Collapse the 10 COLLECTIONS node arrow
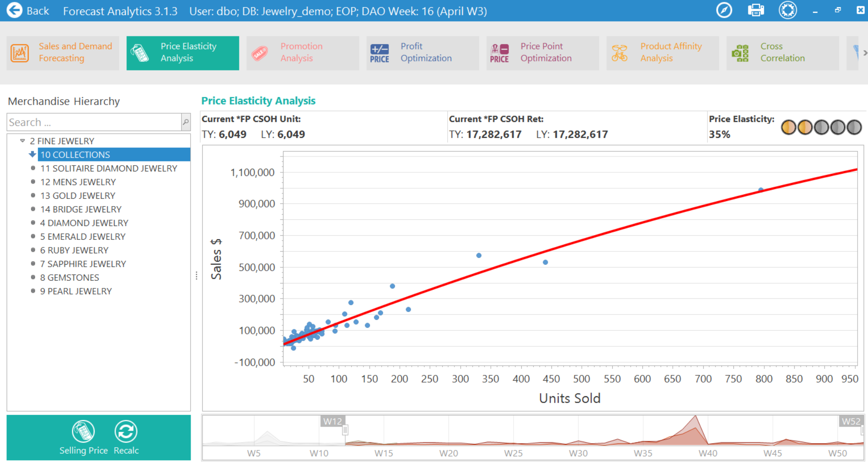 [32, 154]
